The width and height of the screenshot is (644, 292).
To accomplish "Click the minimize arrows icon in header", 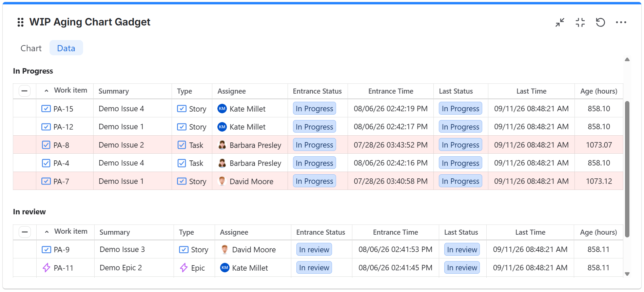I will (560, 22).
